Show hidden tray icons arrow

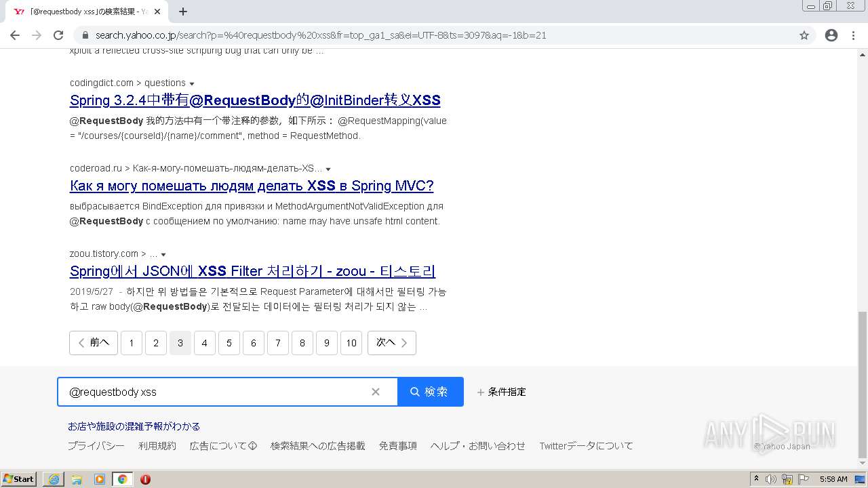coord(756,479)
